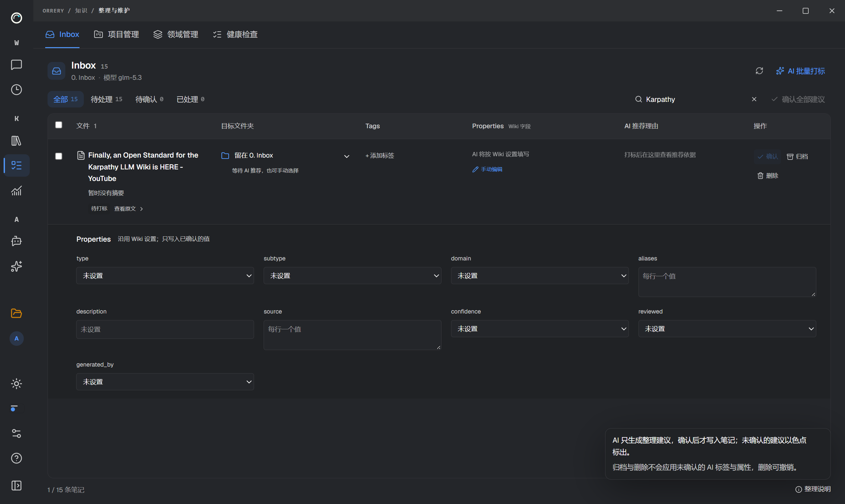
Task: Click the Orrery logo icon
Action: [x=16, y=18]
